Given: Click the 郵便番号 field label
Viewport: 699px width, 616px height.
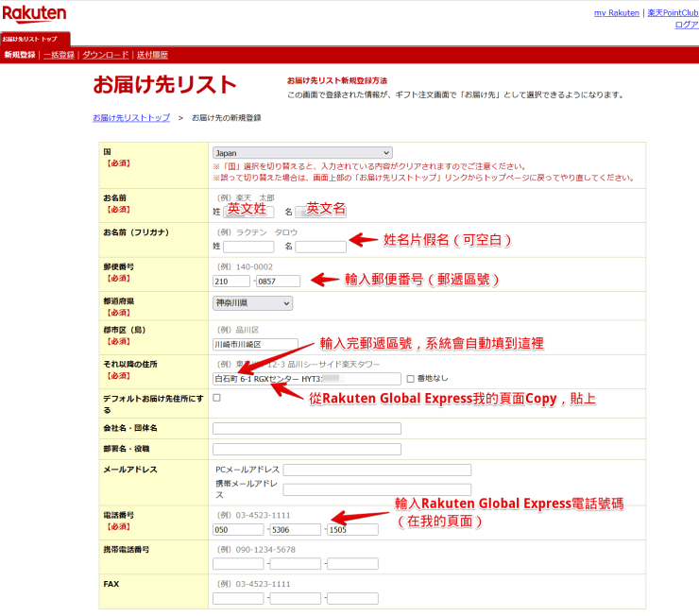Looking at the screenshot, I should [119, 266].
